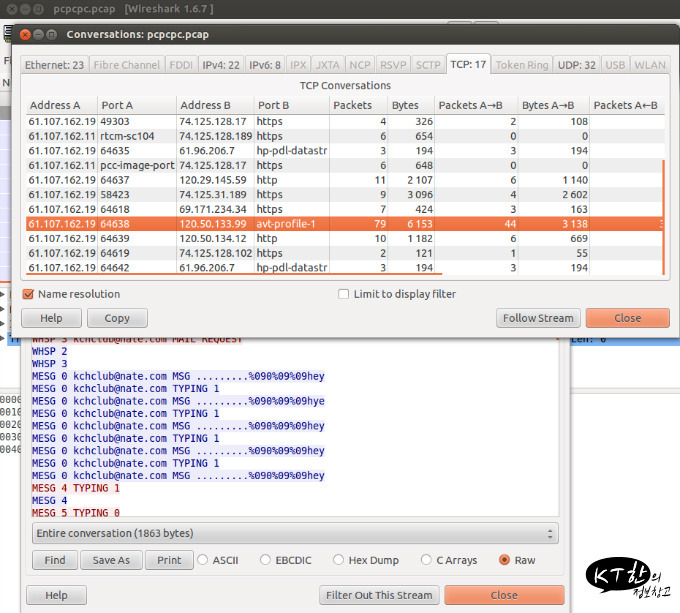Select the ASCII radio button
This screenshot has height=613, width=680.
203,560
